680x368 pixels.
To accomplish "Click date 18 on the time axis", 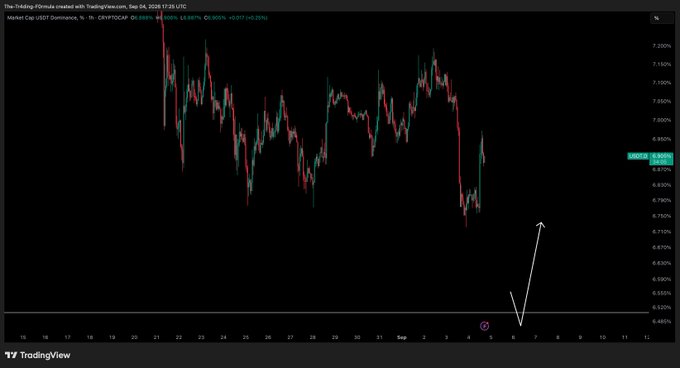I will 90,337.
